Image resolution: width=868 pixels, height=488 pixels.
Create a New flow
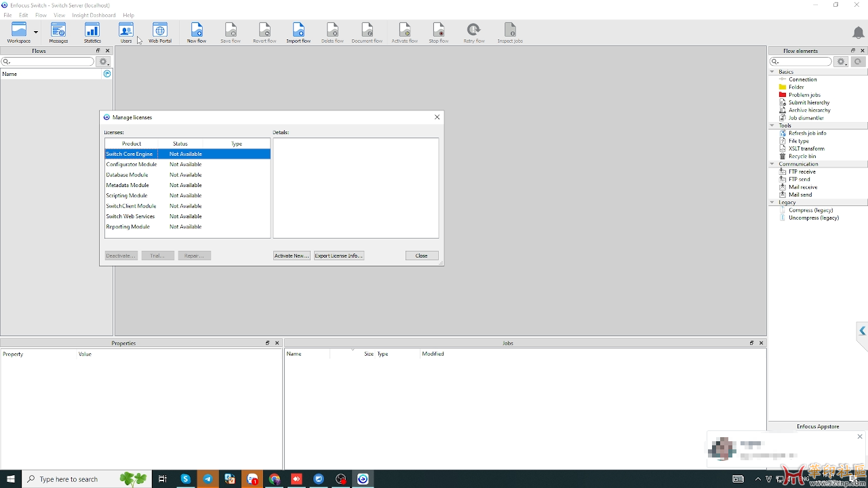click(x=197, y=33)
